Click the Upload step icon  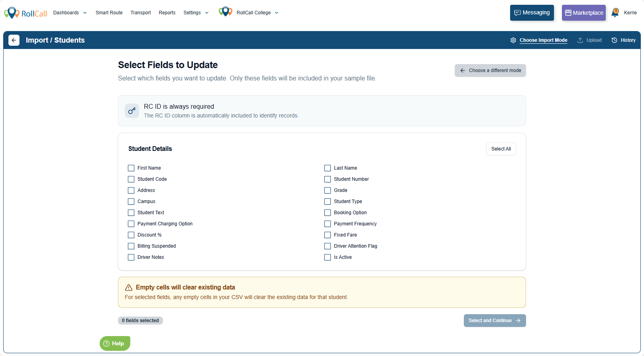coord(580,40)
